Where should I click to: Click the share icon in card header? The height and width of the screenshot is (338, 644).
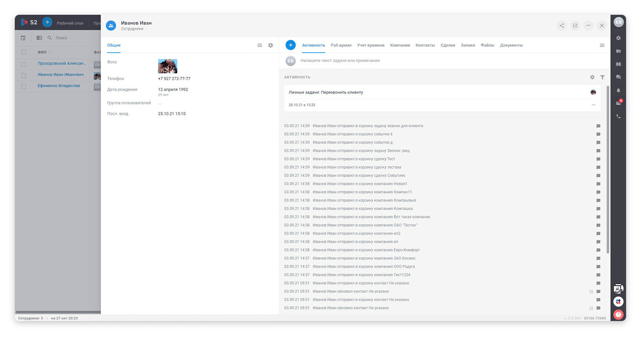561,25
